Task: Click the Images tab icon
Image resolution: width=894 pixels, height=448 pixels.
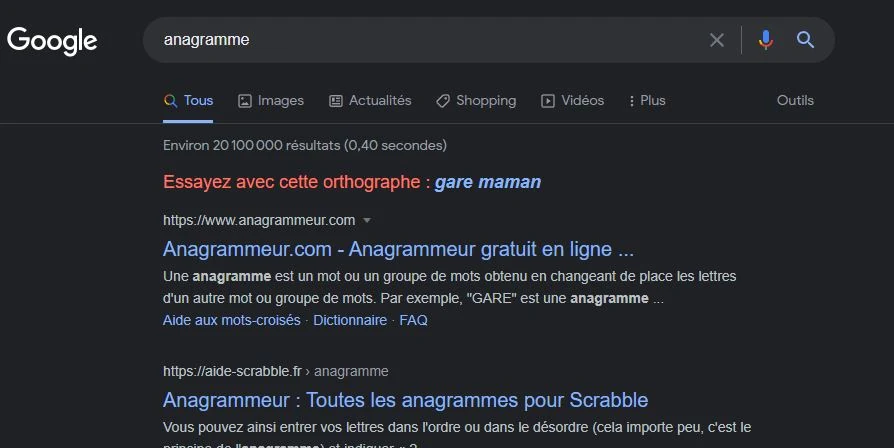Action: (x=245, y=101)
